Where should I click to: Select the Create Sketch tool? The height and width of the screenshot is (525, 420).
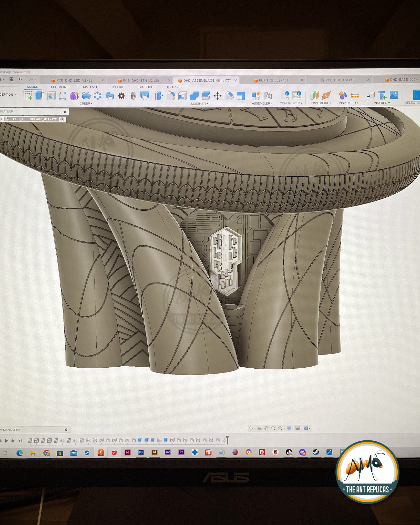(28, 96)
